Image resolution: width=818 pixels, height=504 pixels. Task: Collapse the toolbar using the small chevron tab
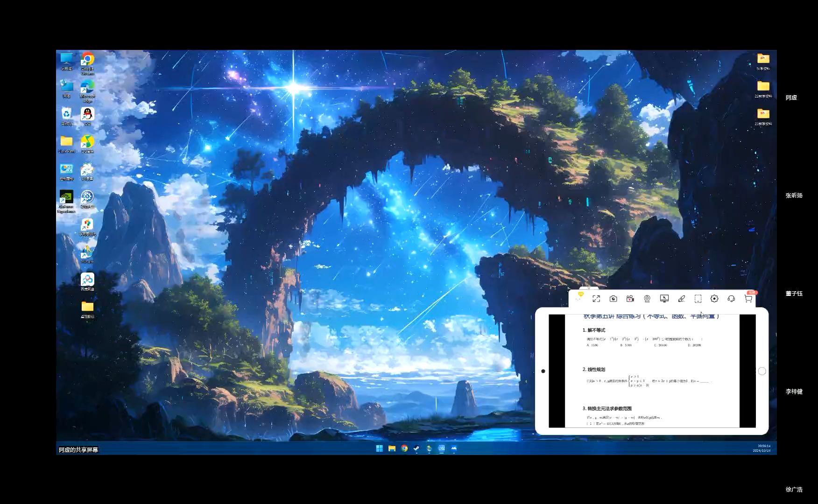(x=588, y=288)
